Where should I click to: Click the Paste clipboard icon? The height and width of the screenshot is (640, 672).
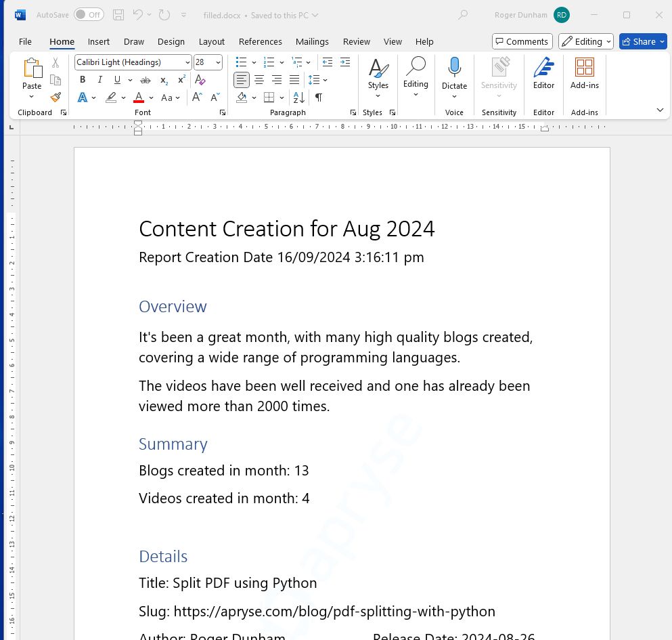[32, 67]
